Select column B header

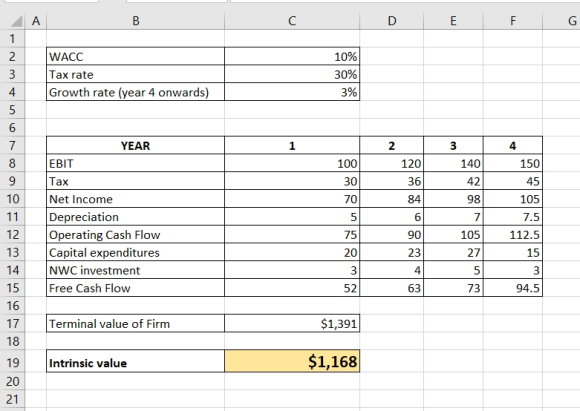[x=135, y=21]
